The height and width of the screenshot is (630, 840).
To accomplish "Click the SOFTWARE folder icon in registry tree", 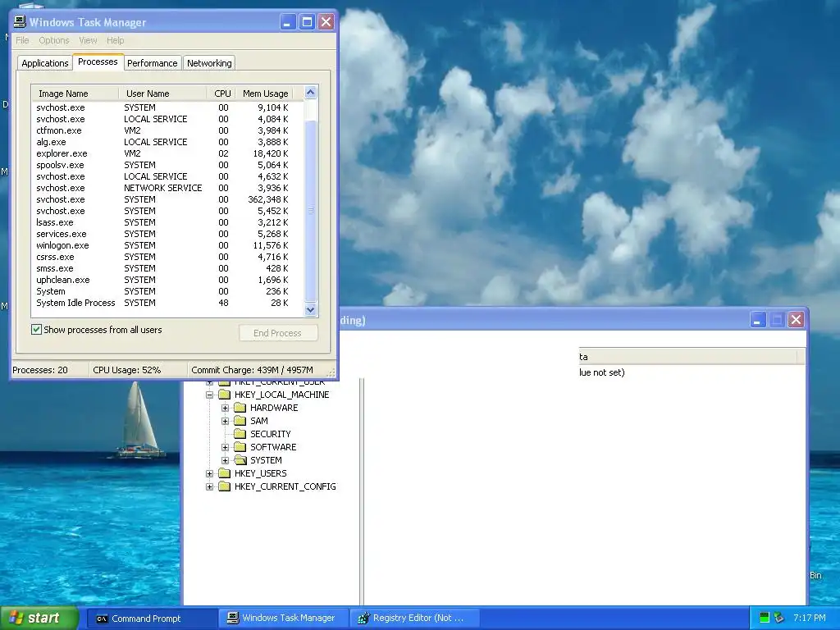I will [240, 447].
